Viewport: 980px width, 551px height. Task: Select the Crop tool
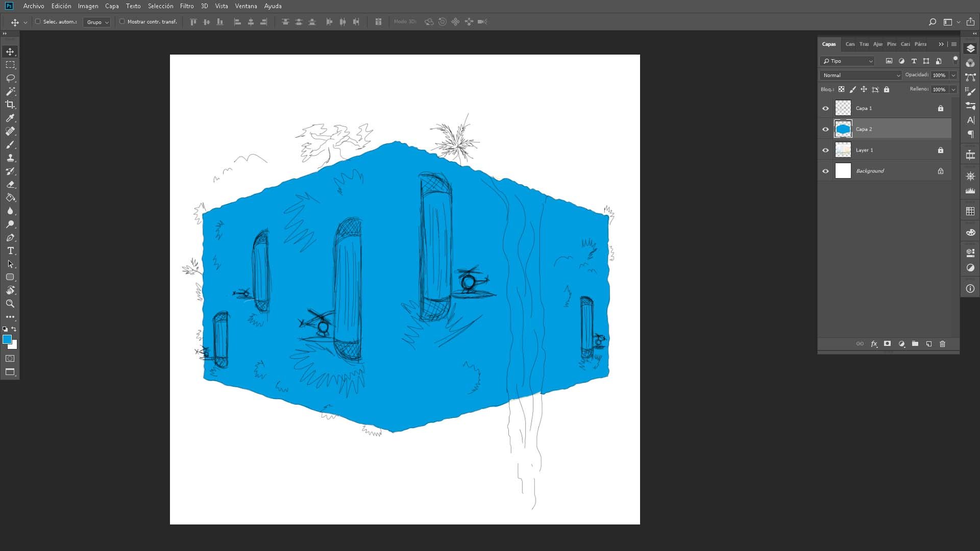[x=10, y=105]
